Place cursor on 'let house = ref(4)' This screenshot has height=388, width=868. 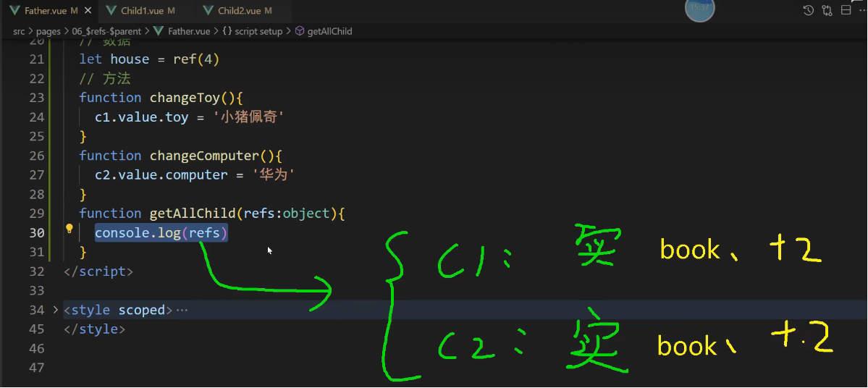[x=149, y=59]
